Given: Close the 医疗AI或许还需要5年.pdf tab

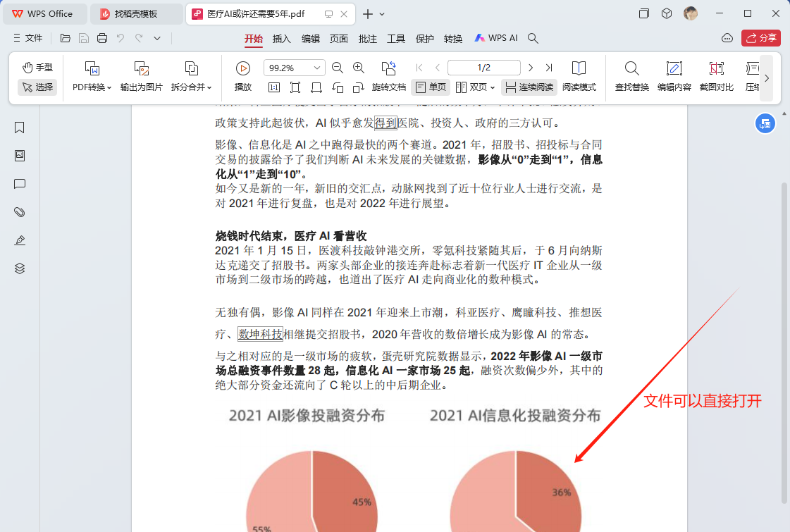Looking at the screenshot, I should pyautogui.click(x=344, y=14).
